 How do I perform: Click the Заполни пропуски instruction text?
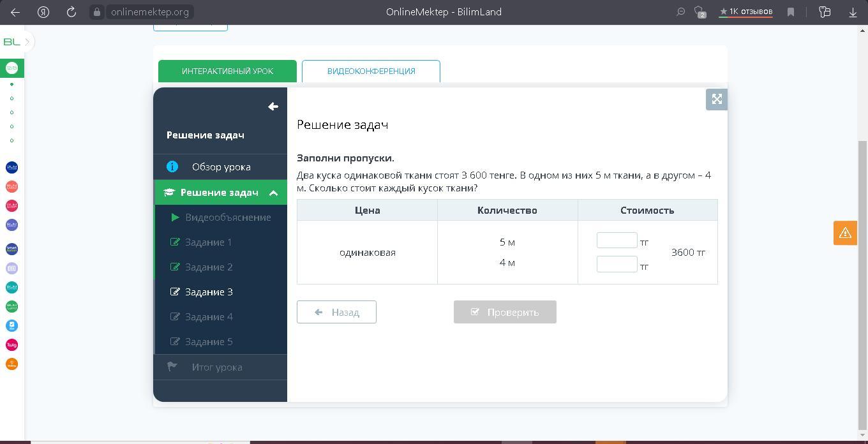pos(345,158)
